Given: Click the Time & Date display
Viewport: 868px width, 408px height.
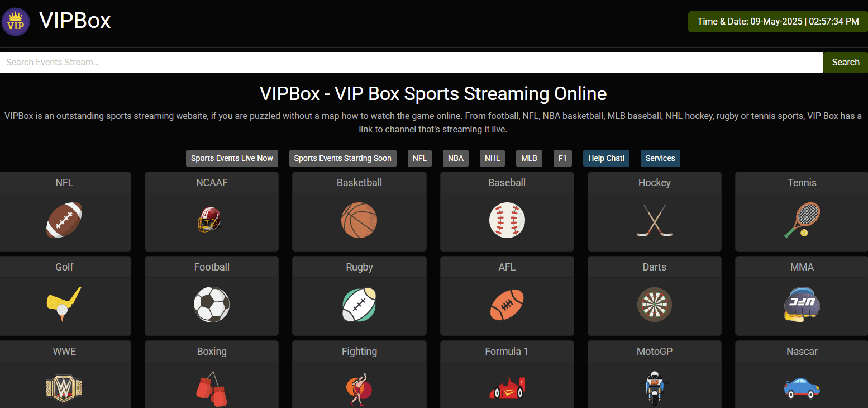Looking at the screenshot, I should pos(778,22).
